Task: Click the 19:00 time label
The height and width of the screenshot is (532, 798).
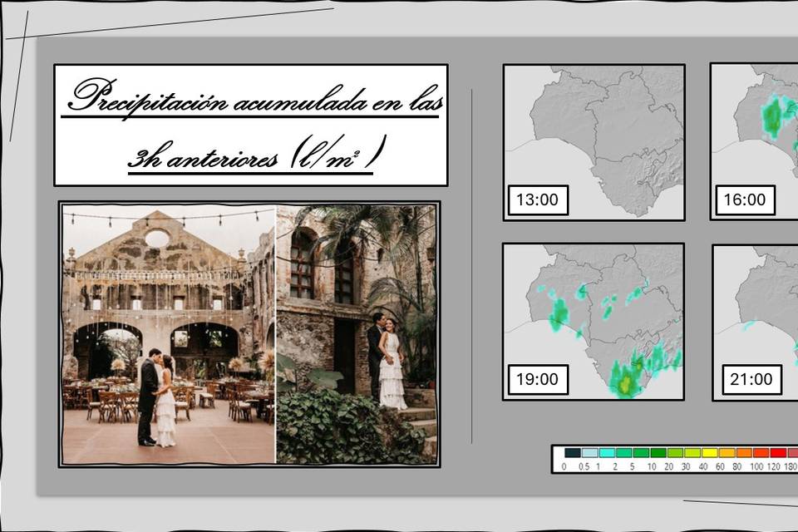Action: 538,379
